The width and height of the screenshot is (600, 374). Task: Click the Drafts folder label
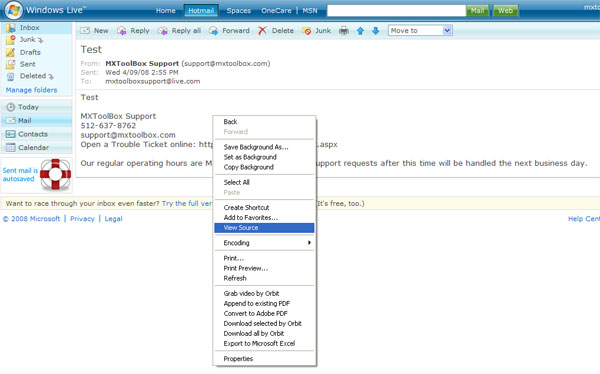click(x=30, y=52)
